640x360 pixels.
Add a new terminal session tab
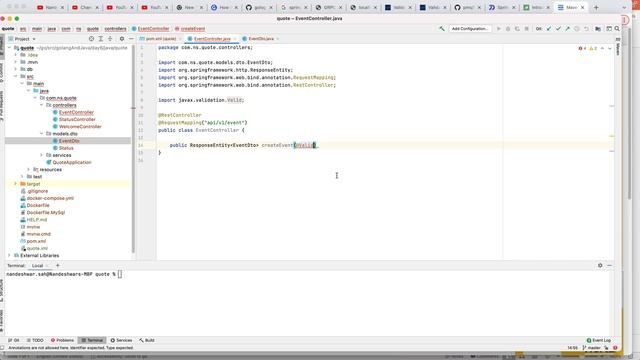58,265
